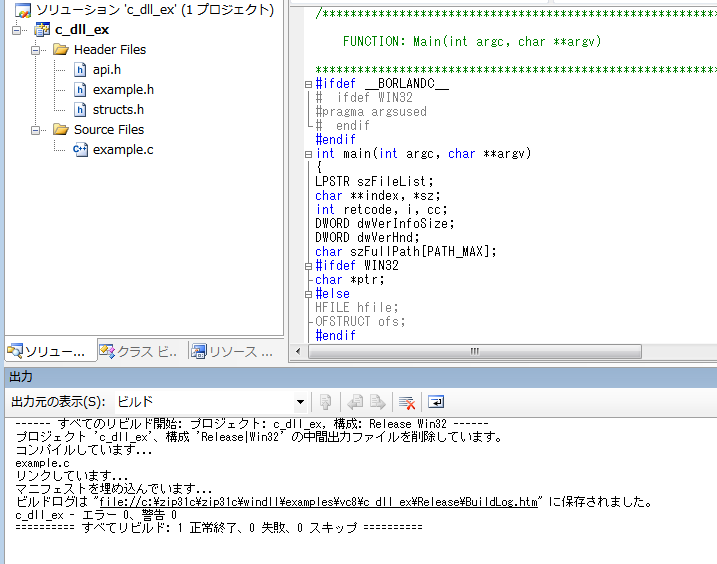Collapse the Header Files folder
717x564 pixels.
pos(35,50)
